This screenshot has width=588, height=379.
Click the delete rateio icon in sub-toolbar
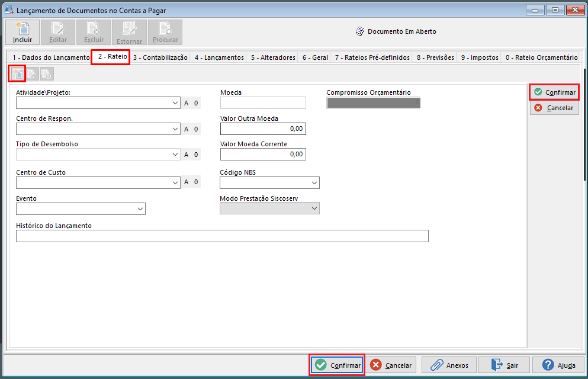47,74
